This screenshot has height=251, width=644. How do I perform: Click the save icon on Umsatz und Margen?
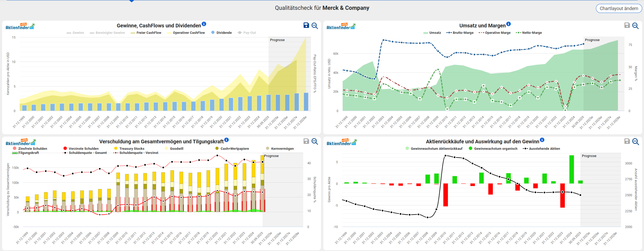[x=627, y=25]
